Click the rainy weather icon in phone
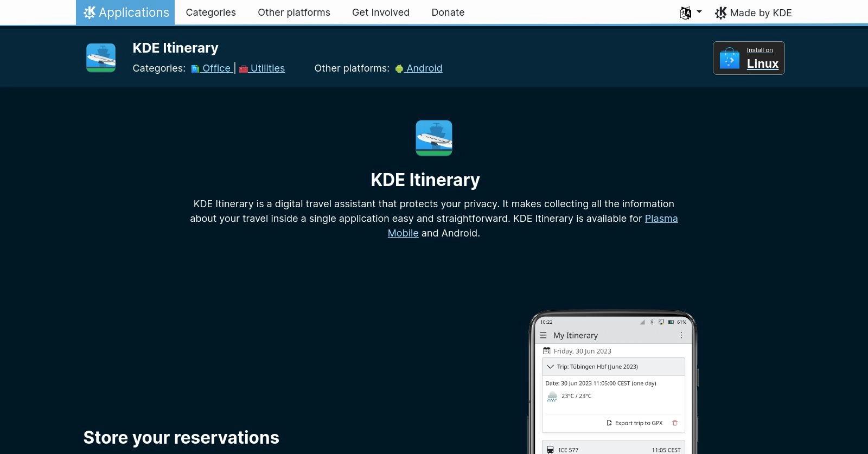This screenshot has width=868, height=454. (552, 397)
